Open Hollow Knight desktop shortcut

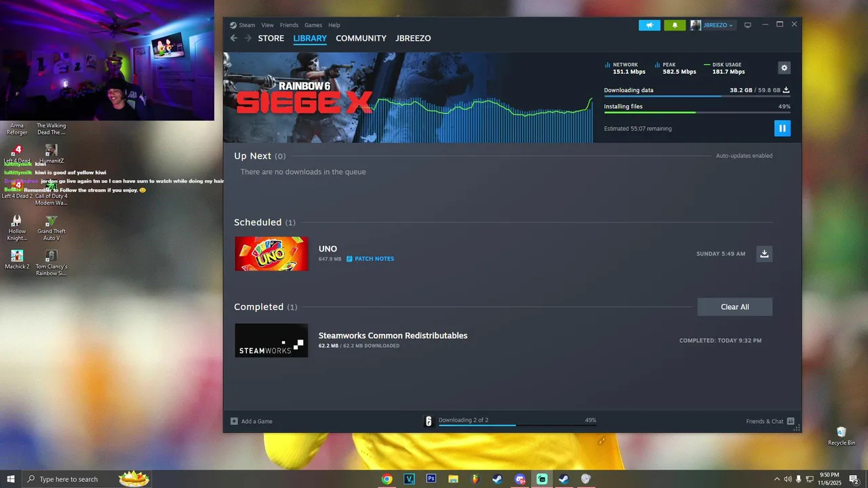pos(17,227)
